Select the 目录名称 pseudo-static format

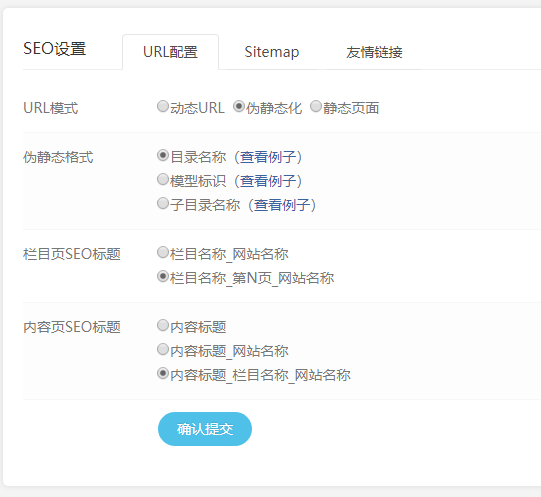pyautogui.click(x=163, y=155)
